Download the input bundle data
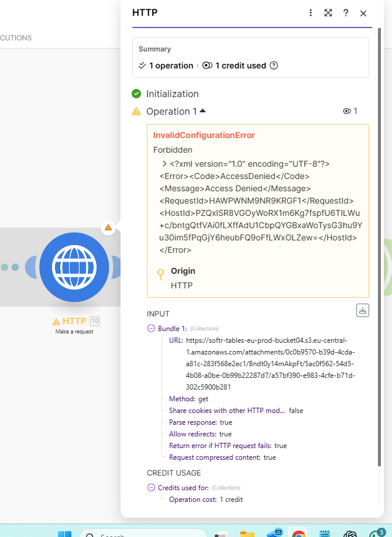 (x=363, y=311)
